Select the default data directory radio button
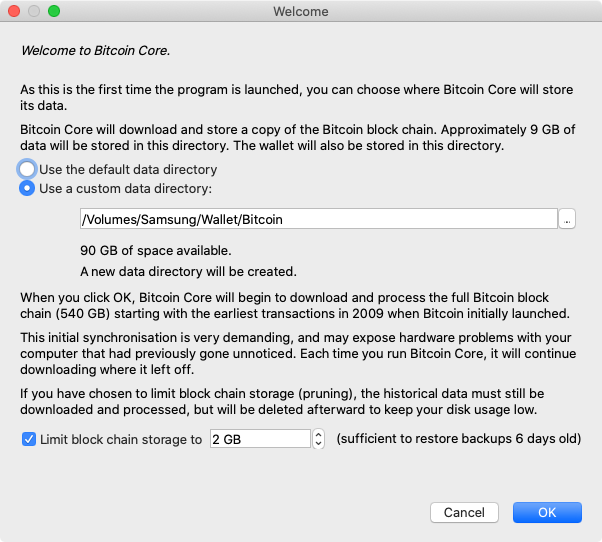 [x=27, y=169]
